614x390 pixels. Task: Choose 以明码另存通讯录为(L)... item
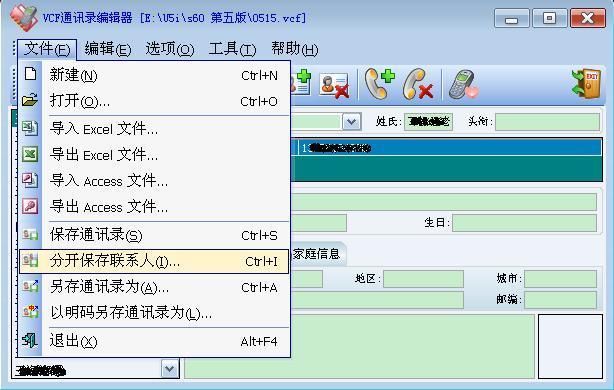point(154,312)
